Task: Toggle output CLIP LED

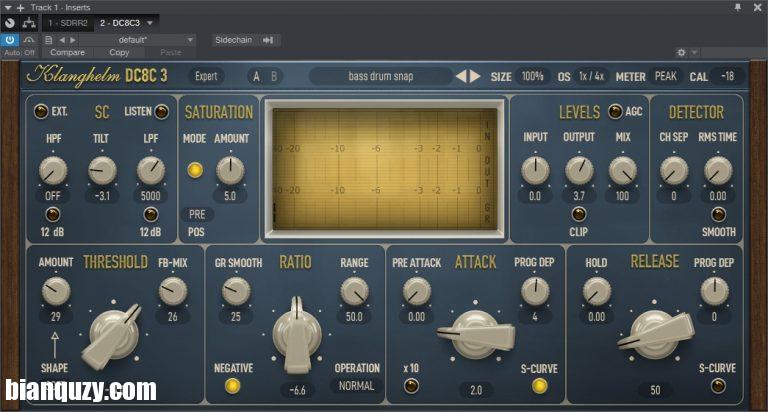Action: click(x=579, y=214)
